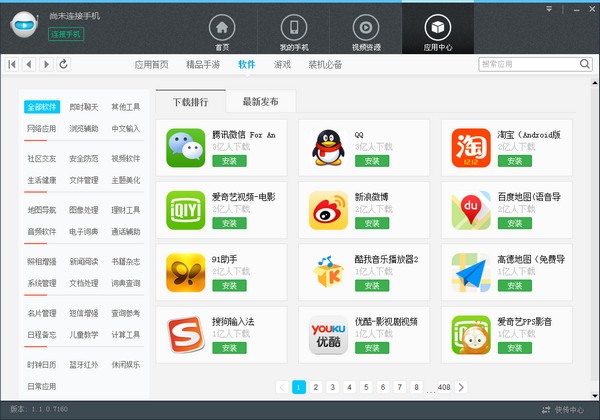Go to page 5
This screenshot has width=600, height=420.
click(x=366, y=387)
